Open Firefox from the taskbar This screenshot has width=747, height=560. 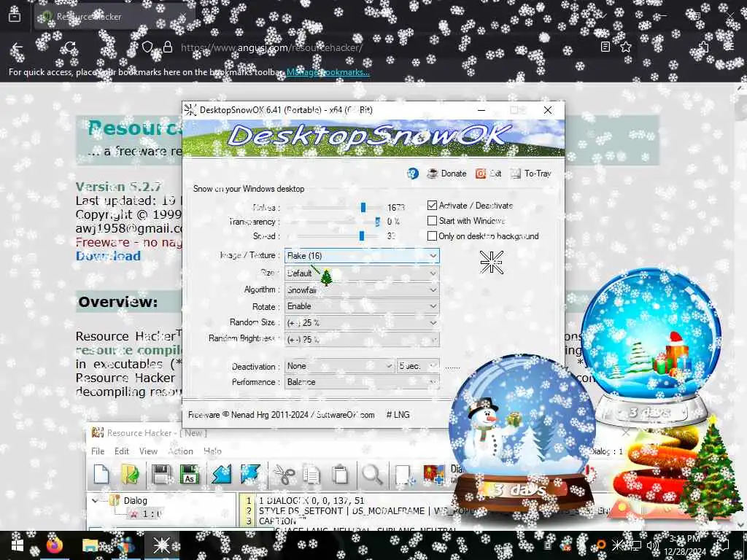coord(55,545)
